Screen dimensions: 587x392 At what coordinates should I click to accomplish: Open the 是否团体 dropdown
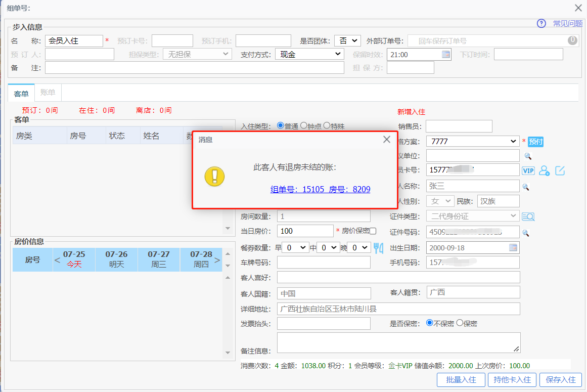pyautogui.click(x=347, y=40)
